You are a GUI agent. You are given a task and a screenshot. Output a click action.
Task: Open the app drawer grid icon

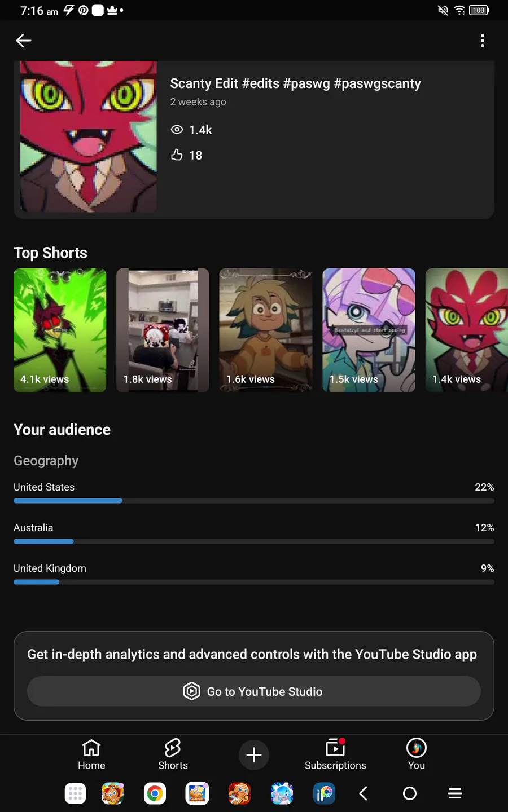pyautogui.click(x=75, y=793)
